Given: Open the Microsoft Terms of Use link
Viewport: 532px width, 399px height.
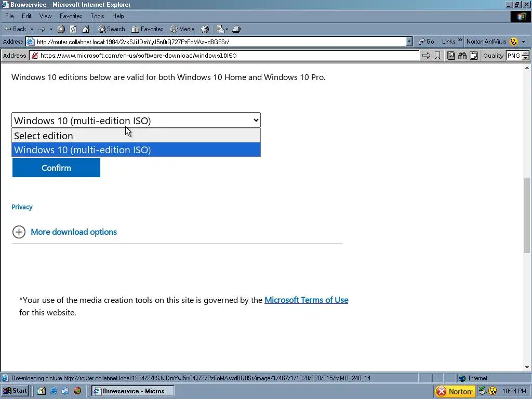Looking at the screenshot, I should click(307, 300).
